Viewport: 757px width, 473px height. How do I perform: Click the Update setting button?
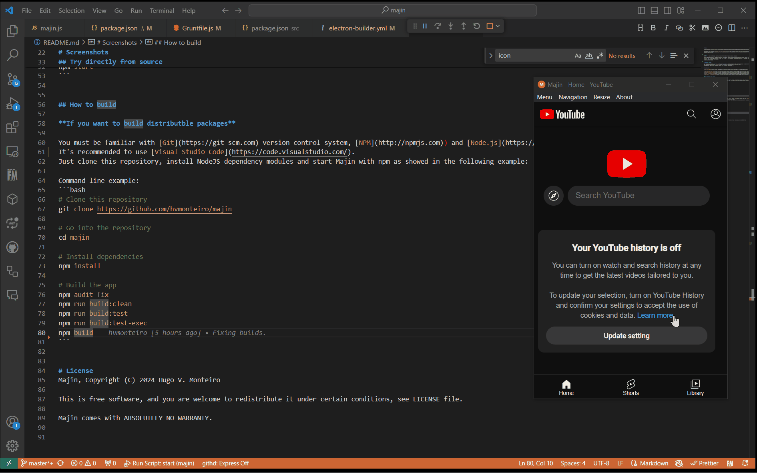click(x=626, y=336)
